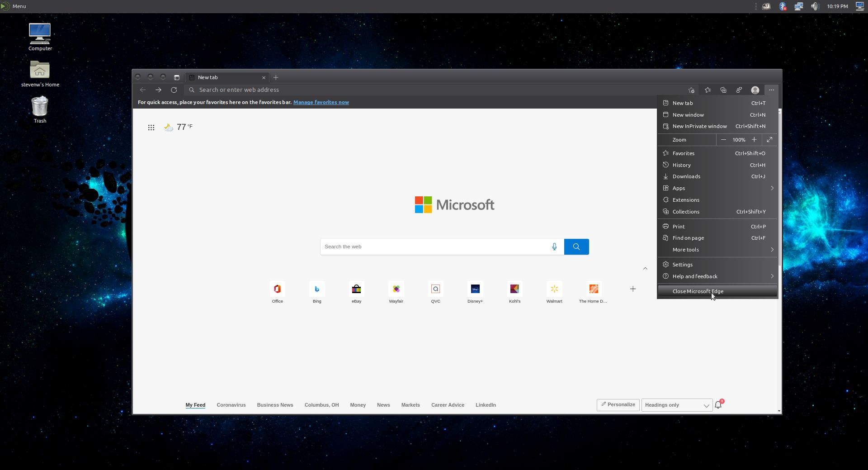Click Manage favorites now link
This screenshot has width=868, height=470.
pyautogui.click(x=321, y=102)
